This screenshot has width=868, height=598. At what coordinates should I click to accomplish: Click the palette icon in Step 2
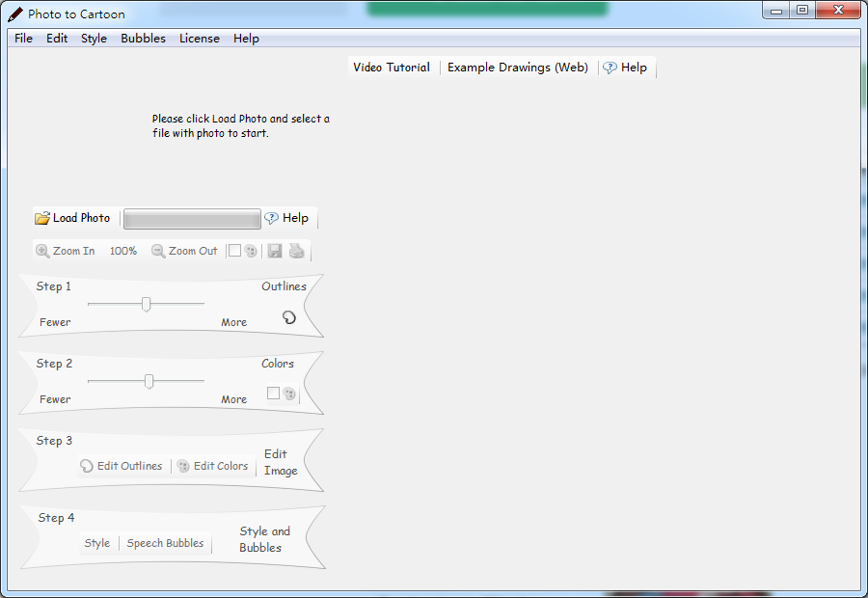289,394
